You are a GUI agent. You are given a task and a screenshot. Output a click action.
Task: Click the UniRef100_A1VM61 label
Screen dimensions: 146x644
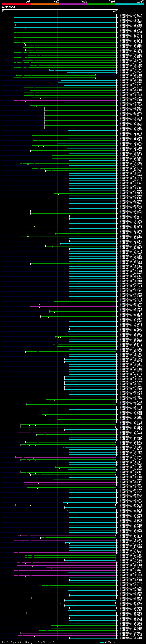131,321
